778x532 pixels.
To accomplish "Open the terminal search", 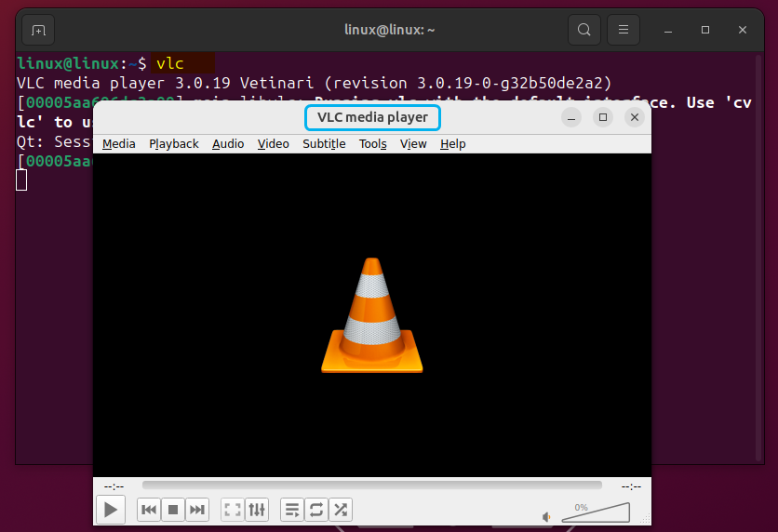I will pos(584,30).
